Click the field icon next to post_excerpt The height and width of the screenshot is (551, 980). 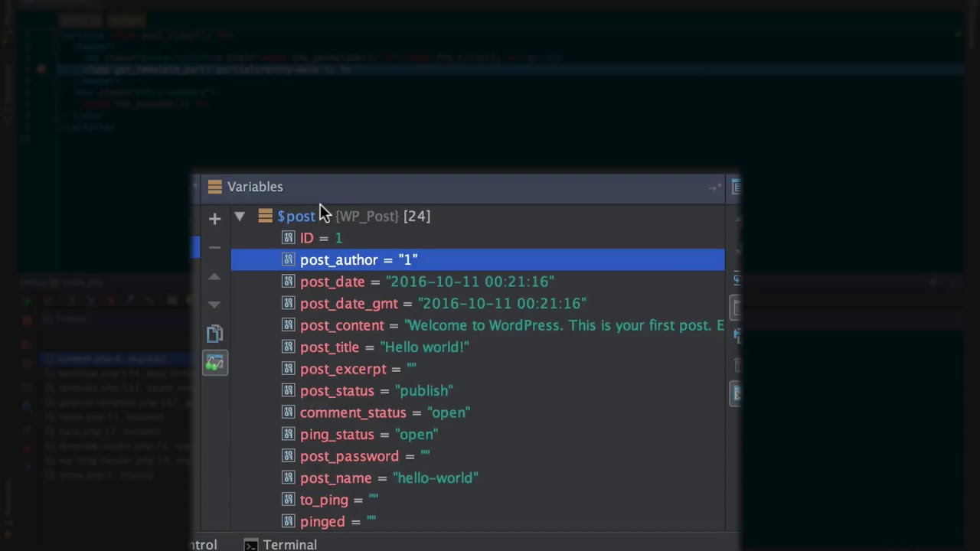pyautogui.click(x=288, y=369)
